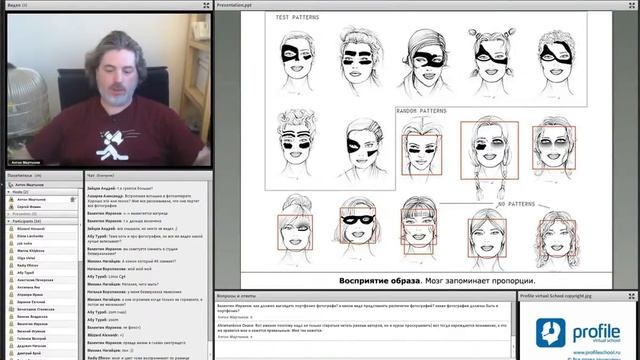640x360 pixels.
Task: Click participant icon beside Marina Khlykova
Action: coord(11,251)
